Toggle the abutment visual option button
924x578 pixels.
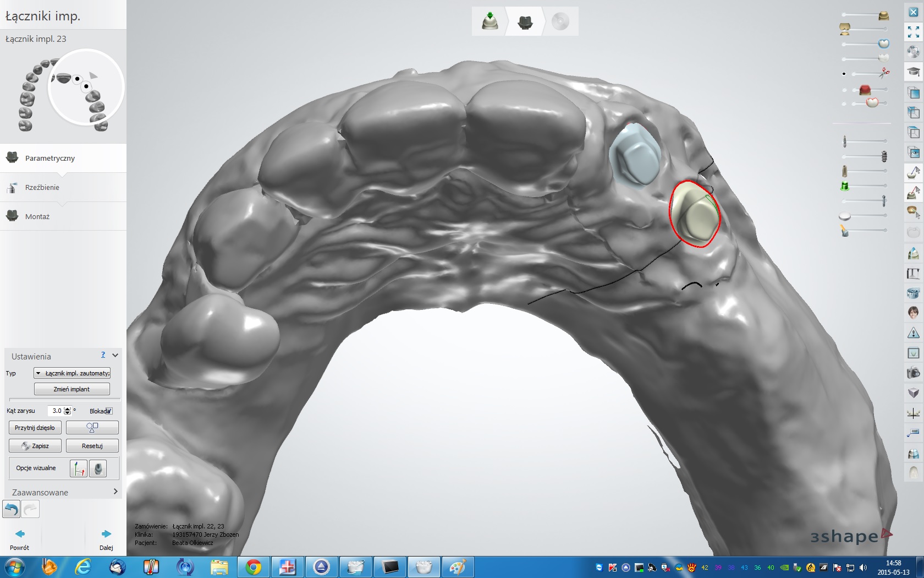pos(98,468)
